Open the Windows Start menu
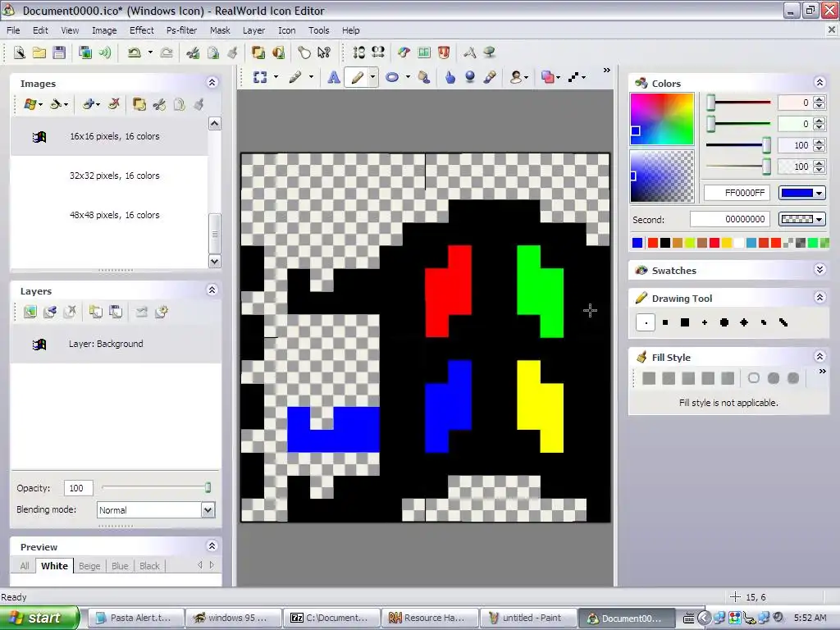Screen dimensions: 840x630 coord(38,618)
